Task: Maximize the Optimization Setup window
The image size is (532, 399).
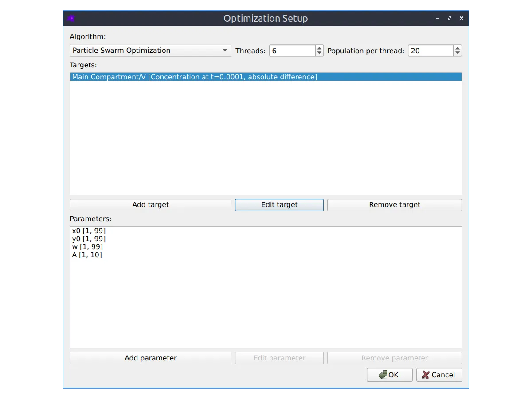Action: tap(450, 19)
